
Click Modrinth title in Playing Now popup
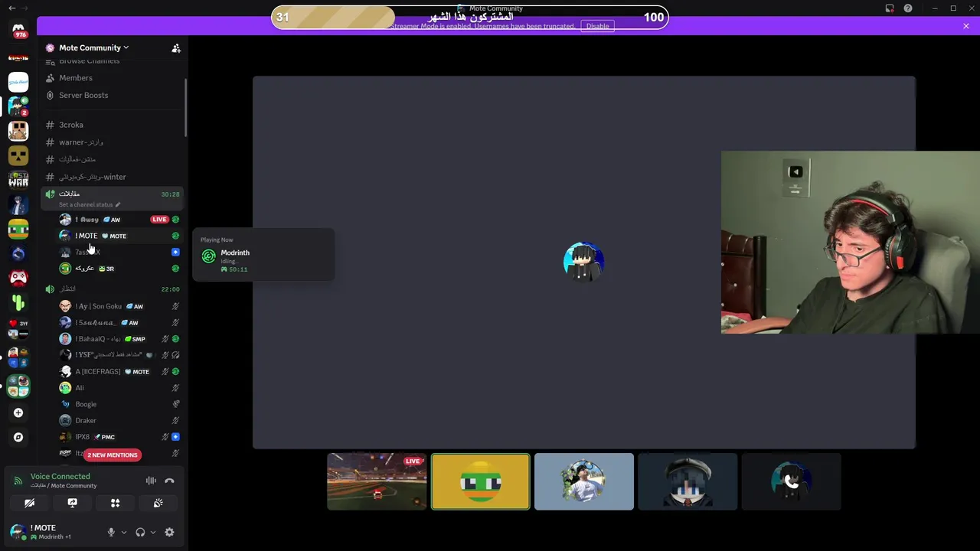(x=235, y=253)
